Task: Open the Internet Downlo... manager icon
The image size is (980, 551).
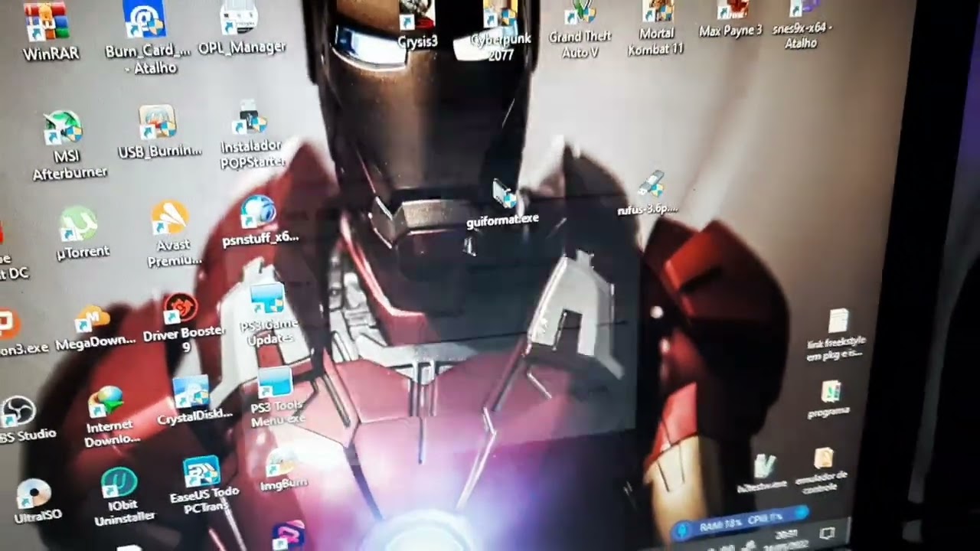Action: 109,416
